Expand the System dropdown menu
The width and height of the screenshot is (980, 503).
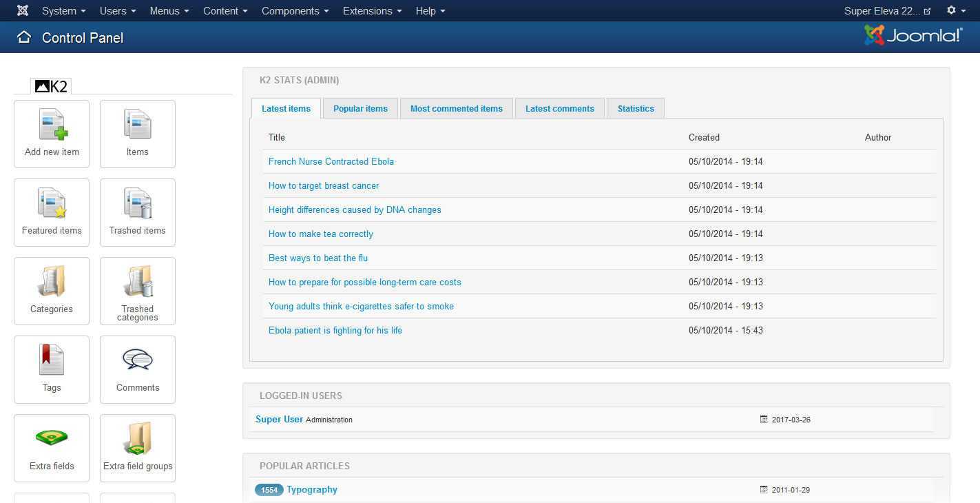(x=63, y=11)
